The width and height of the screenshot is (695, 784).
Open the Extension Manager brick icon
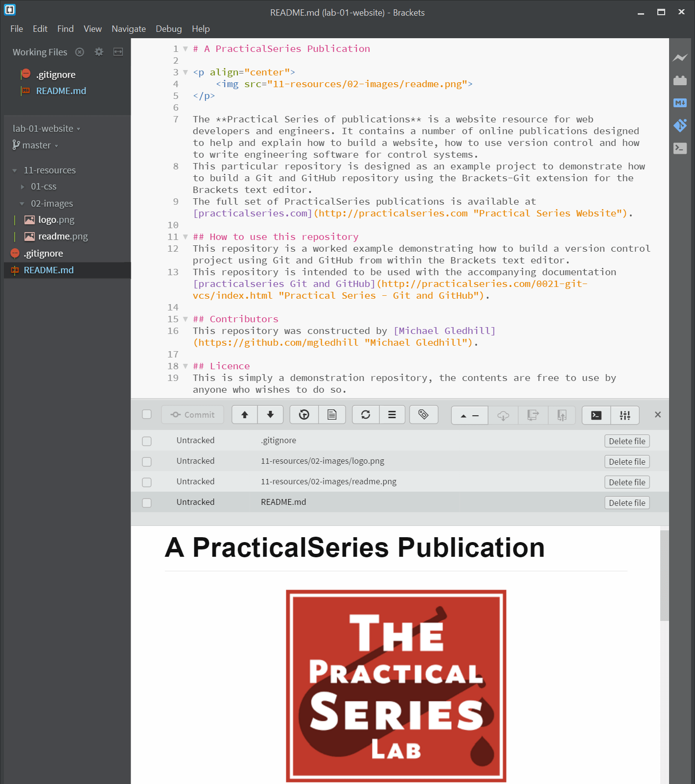tap(680, 80)
